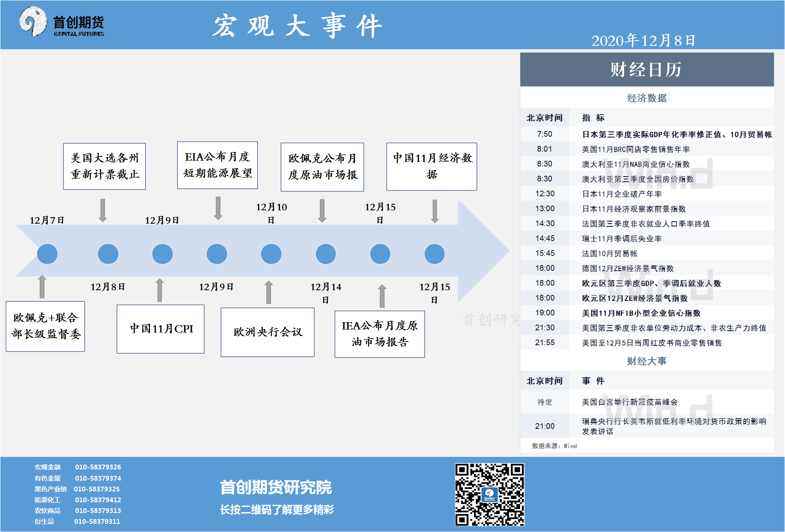
Task: Click the 衍生品 phone number 010-58379311
Action: 97,522
